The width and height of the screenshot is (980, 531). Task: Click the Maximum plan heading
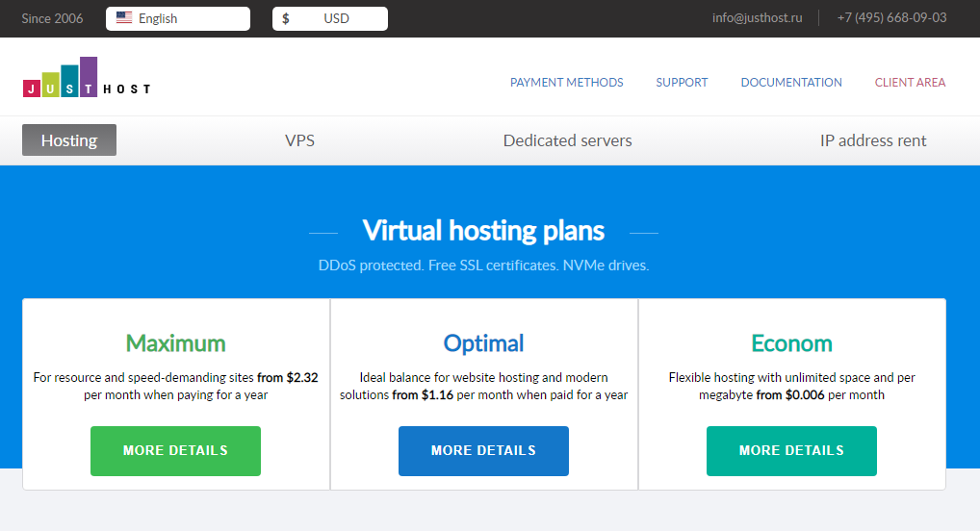[175, 343]
